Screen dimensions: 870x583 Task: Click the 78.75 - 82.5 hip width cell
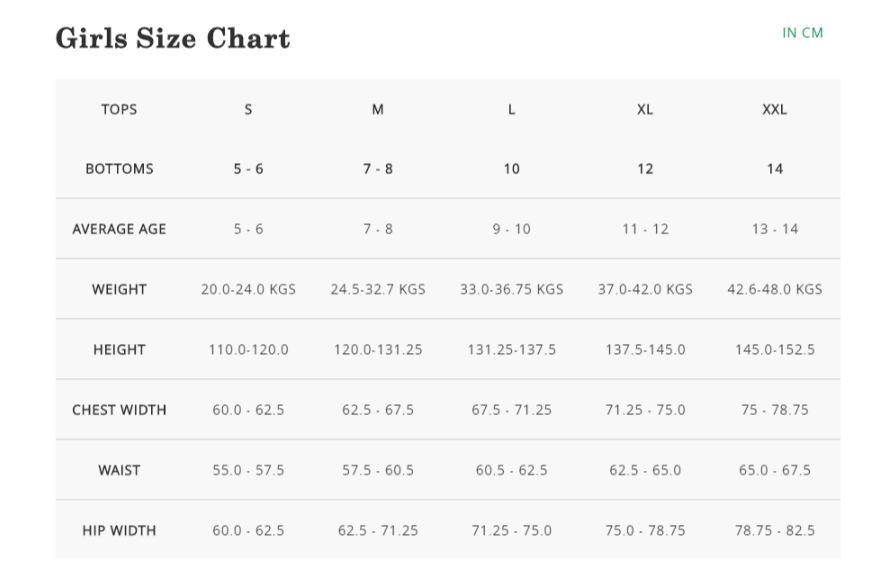coord(775,530)
